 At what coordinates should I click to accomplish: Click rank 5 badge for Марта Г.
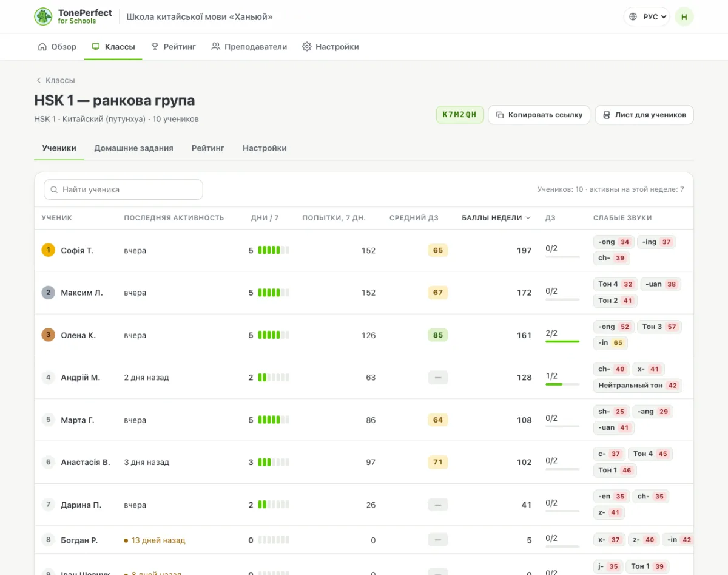[49, 420]
